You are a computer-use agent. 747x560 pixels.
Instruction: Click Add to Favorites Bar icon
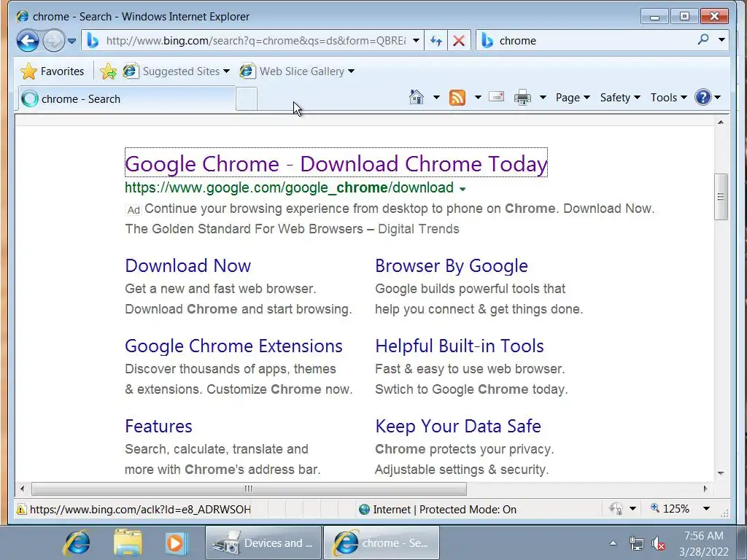pyautogui.click(x=109, y=71)
